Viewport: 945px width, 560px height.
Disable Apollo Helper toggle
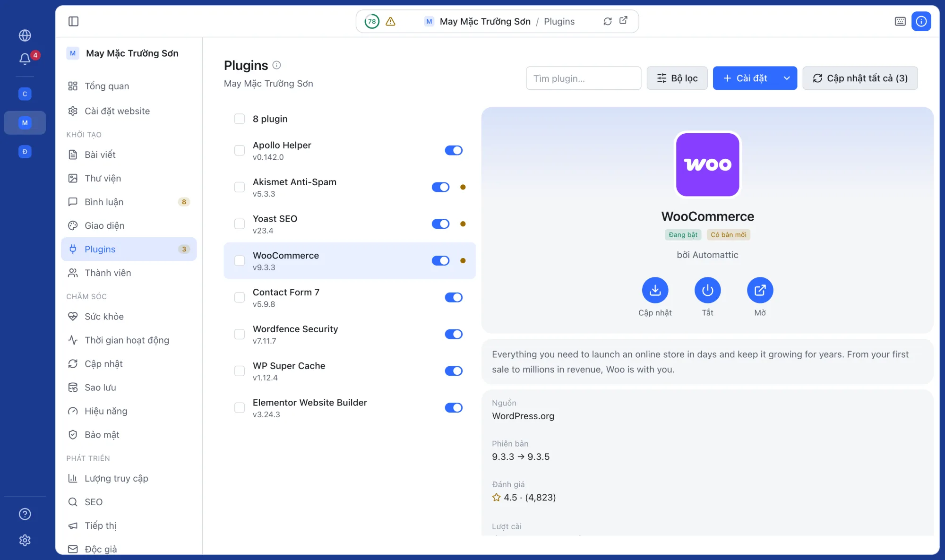coord(454,150)
